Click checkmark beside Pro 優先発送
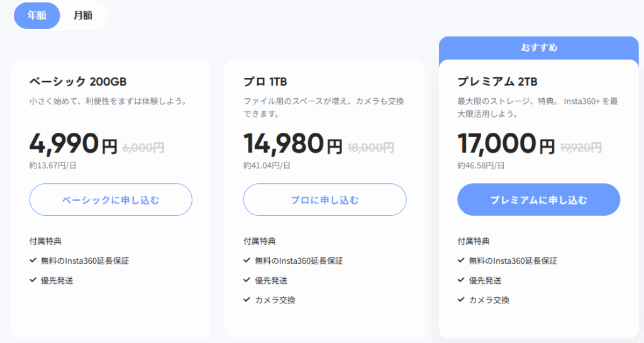 247,280
